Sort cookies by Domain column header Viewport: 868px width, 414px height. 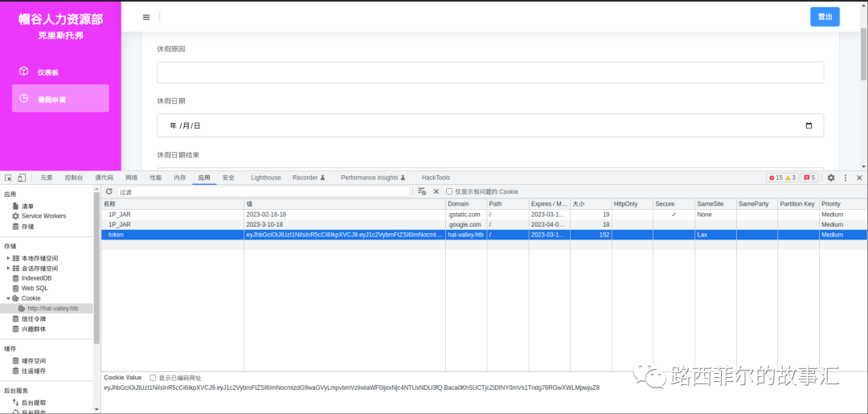466,204
